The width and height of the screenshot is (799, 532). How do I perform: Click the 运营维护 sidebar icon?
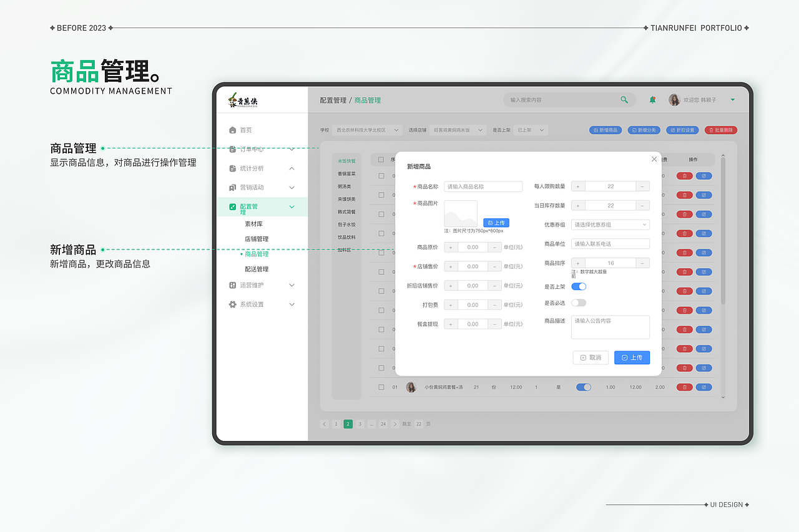pyautogui.click(x=233, y=285)
